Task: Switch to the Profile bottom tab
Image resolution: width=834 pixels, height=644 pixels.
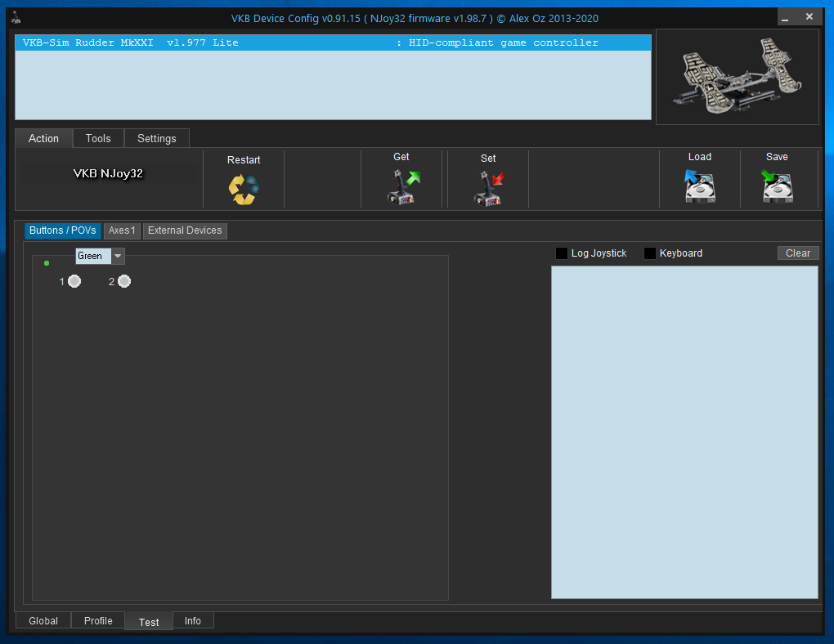Action: [x=98, y=620]
